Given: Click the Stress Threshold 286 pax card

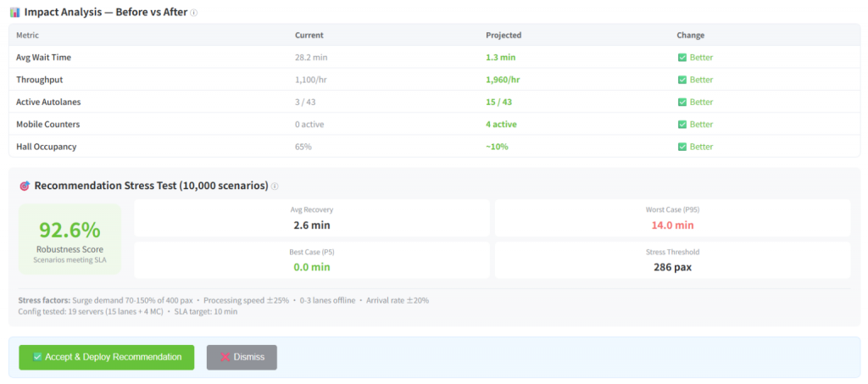Looking at the screenshot, I should [672, 260].
